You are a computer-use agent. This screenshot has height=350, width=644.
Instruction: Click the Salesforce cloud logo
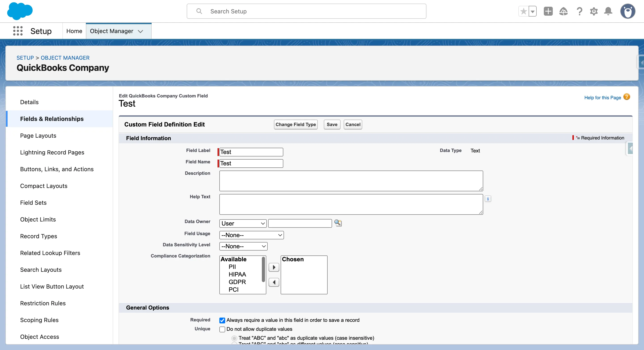coord(20,11)
